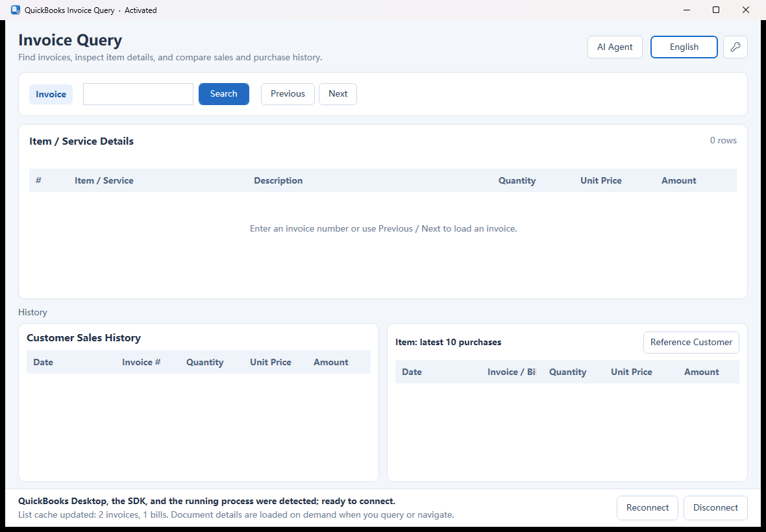This screenshot has width=766, height=532.
Task: Click the 'ready to connect' status message
Action: click(206, 502)
